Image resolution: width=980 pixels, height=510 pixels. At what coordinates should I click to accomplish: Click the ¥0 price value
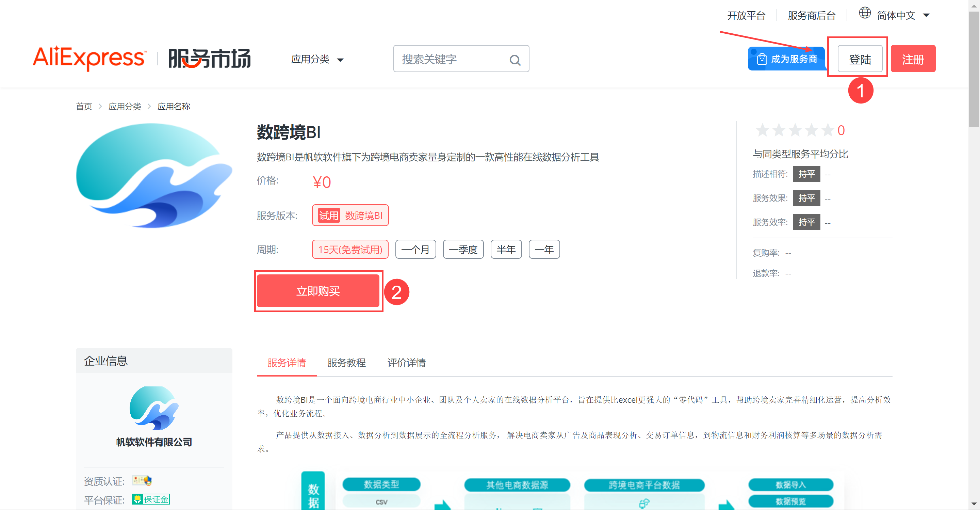[322, 182]
